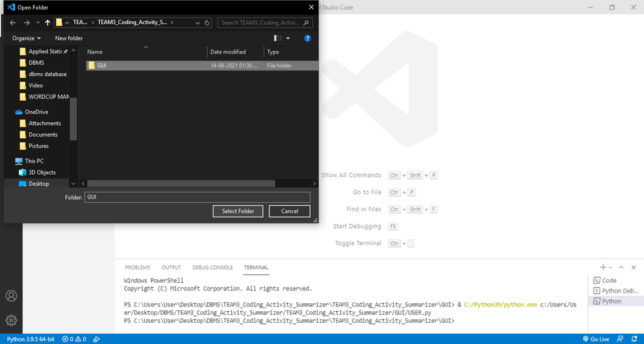Switch to the OUTPUT tab
The image size is (644, 344).
click(171, 268)
